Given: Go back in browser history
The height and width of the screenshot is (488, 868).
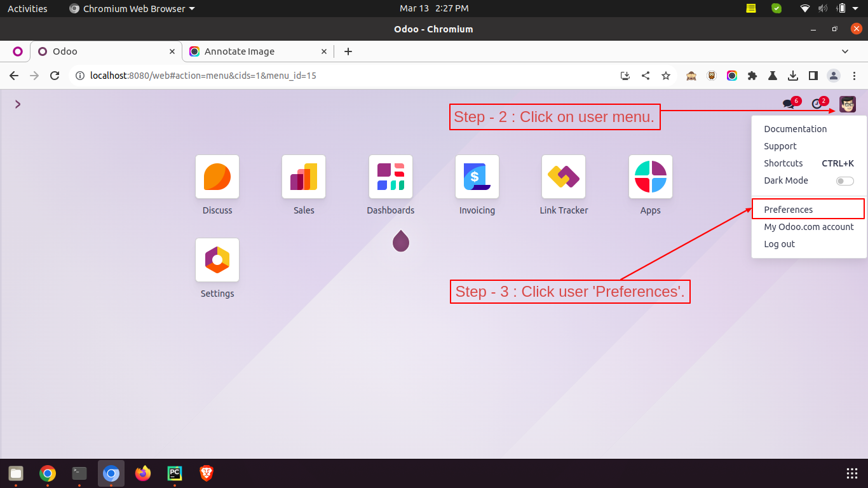Looking at the screenshot, I should pos(14,76).
